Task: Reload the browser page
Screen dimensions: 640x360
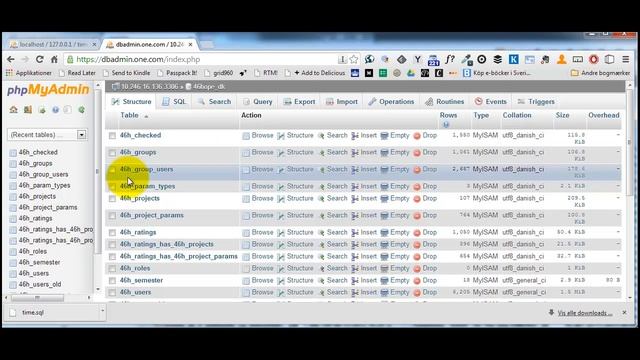Action: click(40, 59)
